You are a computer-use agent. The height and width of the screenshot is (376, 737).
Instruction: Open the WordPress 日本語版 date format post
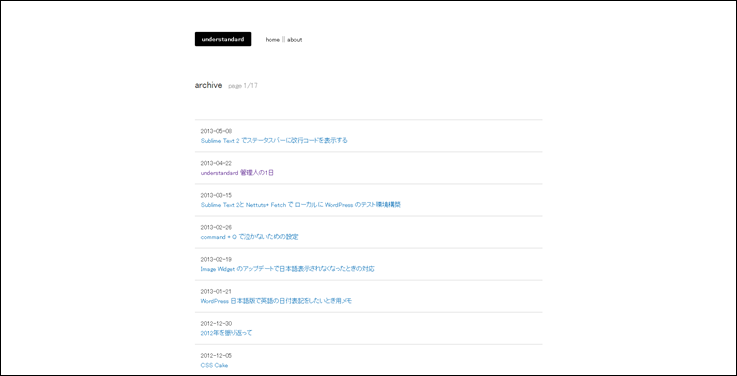[x=276, y=301]
